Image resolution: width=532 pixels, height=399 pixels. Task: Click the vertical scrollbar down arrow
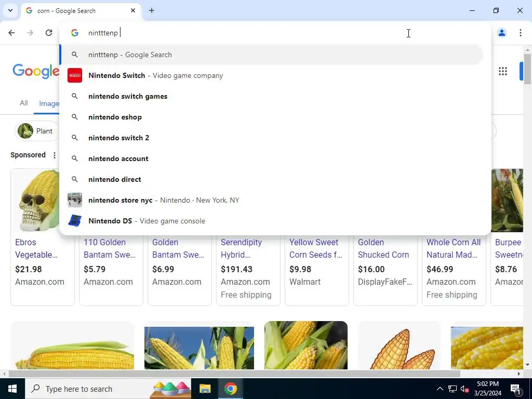pyautogui.click(x=527, y=365)
